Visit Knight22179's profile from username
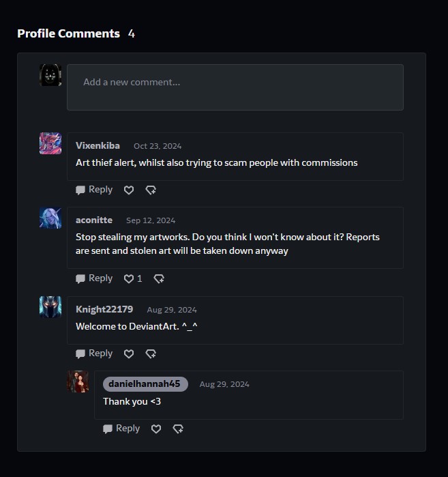The height and width of the screenshot is (477, 448). click(104, 309)
